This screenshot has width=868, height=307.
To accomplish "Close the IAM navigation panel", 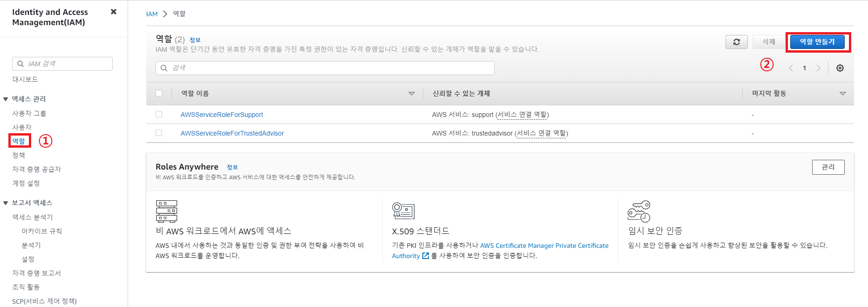I will 114,12.
